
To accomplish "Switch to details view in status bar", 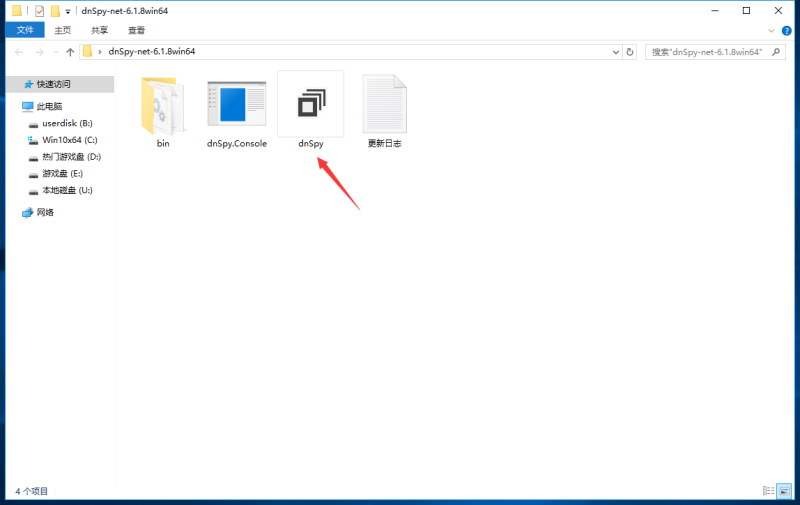I will (x=768, y=491).
